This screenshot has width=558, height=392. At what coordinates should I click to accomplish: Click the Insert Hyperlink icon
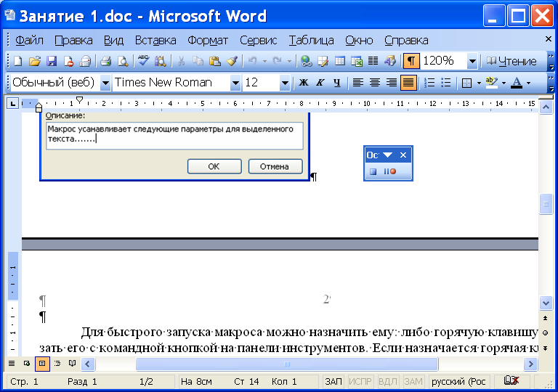(306, 61)
